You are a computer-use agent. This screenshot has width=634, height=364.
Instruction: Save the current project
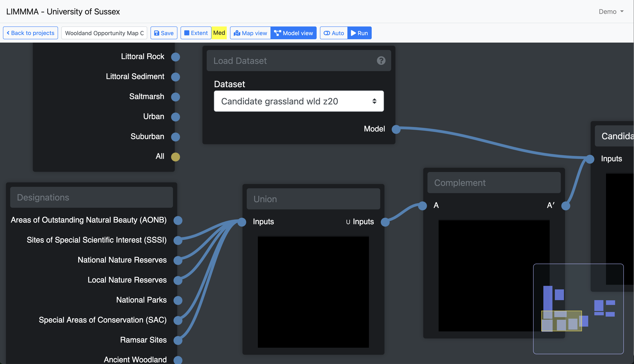pos(164,33)
